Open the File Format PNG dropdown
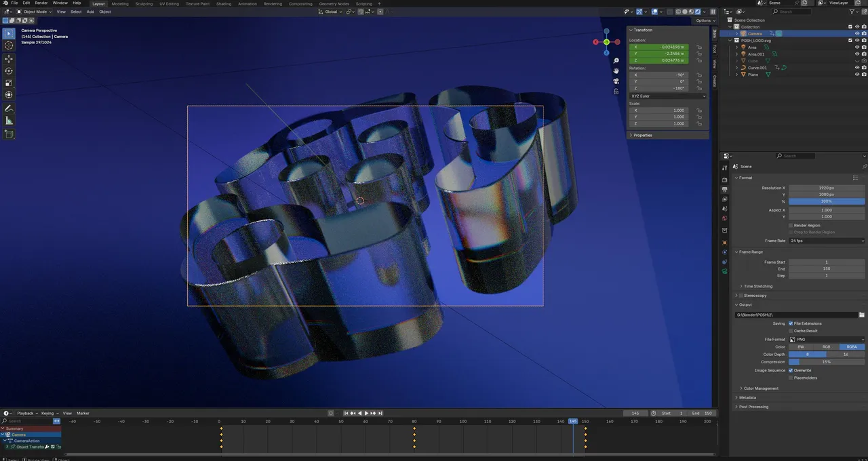 (x=827, y=339)
